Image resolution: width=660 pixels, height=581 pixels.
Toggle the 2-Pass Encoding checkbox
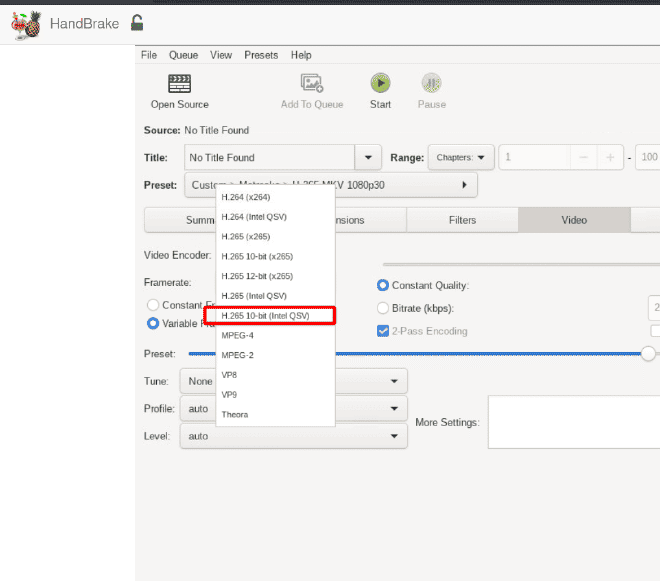[x=383, y=331]
